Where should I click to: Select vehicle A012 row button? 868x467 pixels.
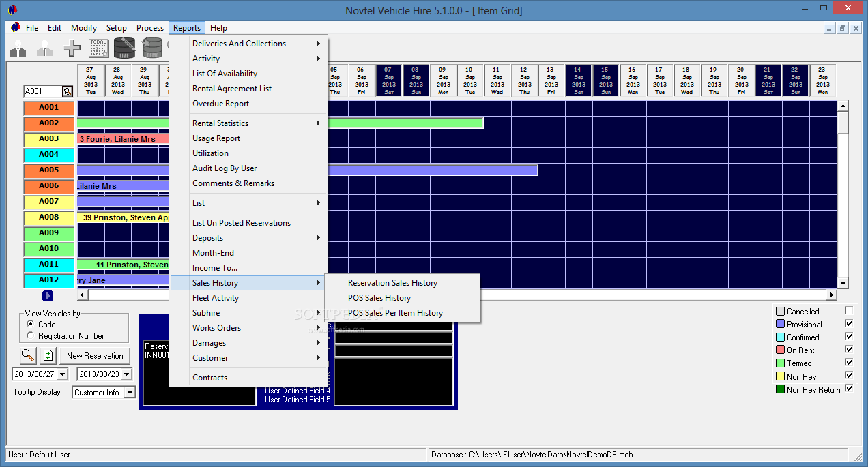tap(48, 280)
